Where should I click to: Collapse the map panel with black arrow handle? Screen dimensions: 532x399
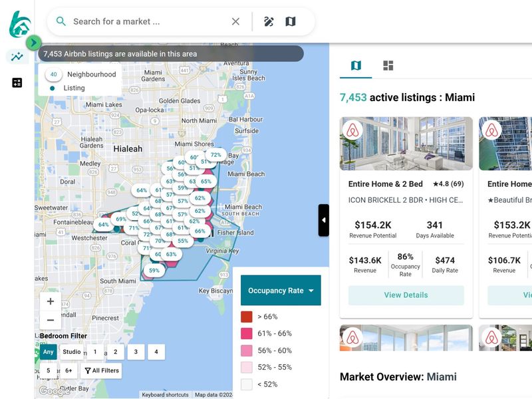pyautogui.click(x=324, y=220)
